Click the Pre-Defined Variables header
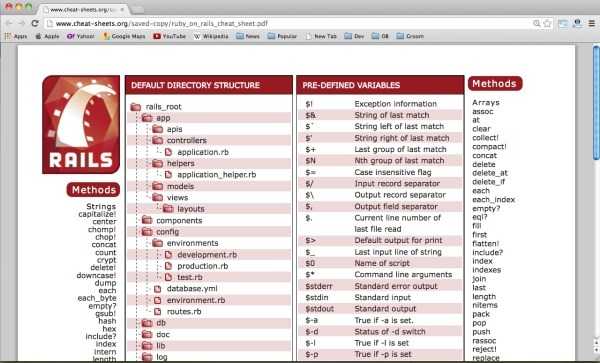 click(380, 85)
